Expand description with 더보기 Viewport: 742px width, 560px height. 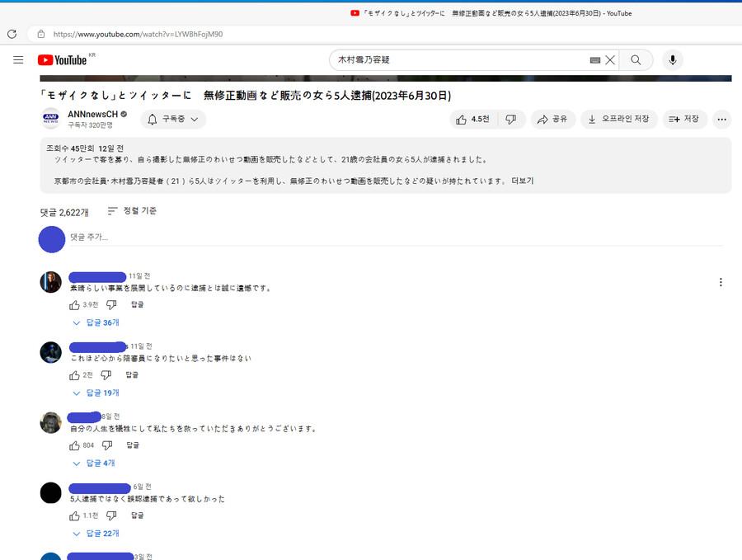click(x=523, y=181)
